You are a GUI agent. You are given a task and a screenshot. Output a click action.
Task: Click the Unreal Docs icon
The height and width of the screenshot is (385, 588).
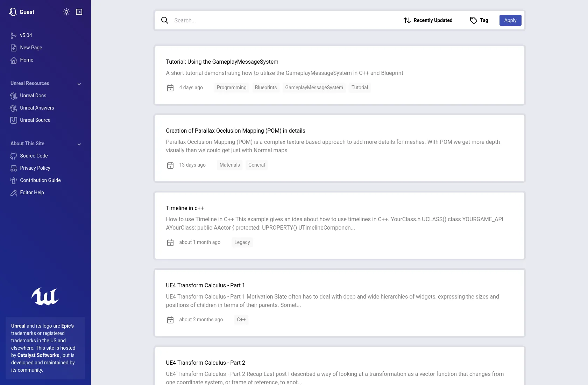(x=14, y=96)
